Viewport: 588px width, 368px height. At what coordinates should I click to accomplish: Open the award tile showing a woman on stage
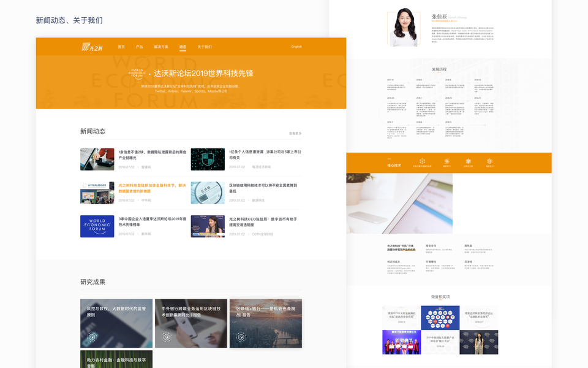pos(479,342)
